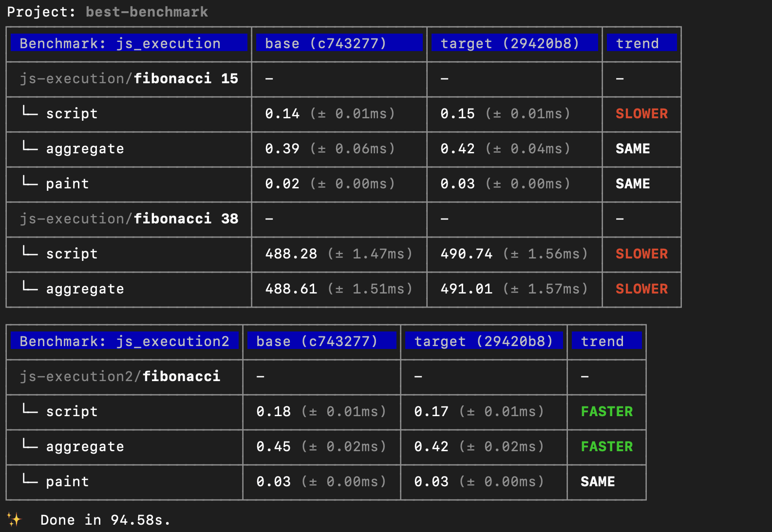
Task: Click SAME trend for fibonacci 15 aggregate
Action: click(x=633, y=149)
